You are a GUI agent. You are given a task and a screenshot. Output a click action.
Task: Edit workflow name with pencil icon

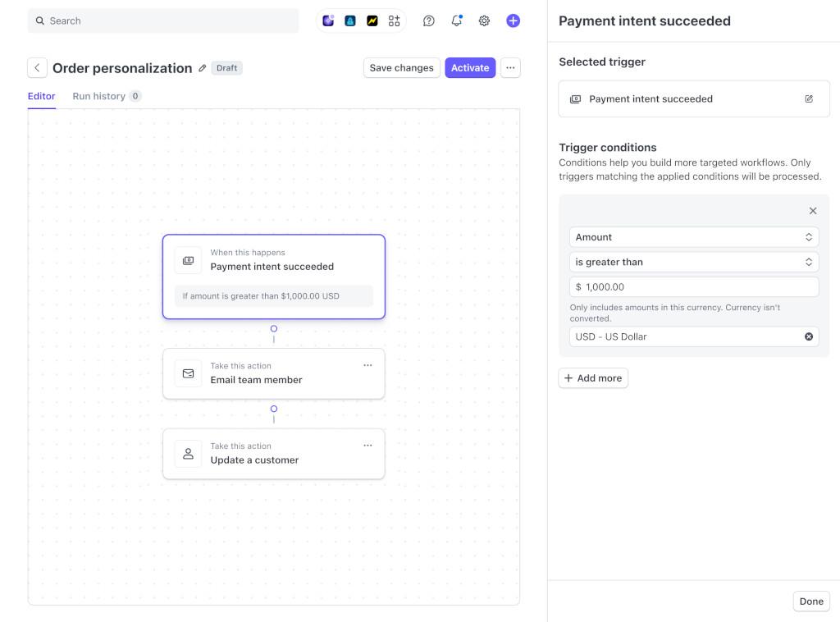point(203,68)
